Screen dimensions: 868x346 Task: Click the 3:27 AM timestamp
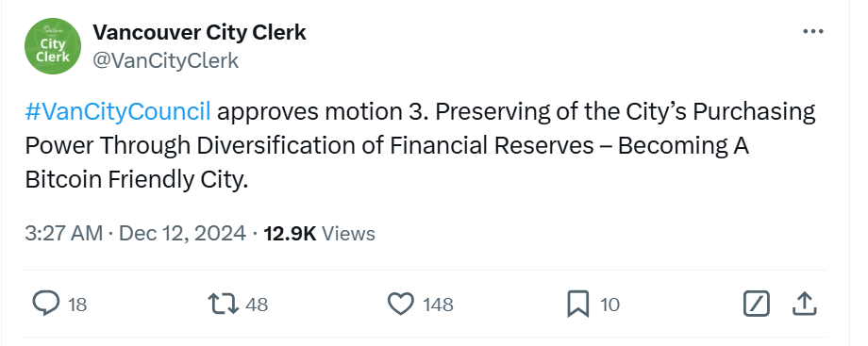pyautogui.click(x=63, y=233)
